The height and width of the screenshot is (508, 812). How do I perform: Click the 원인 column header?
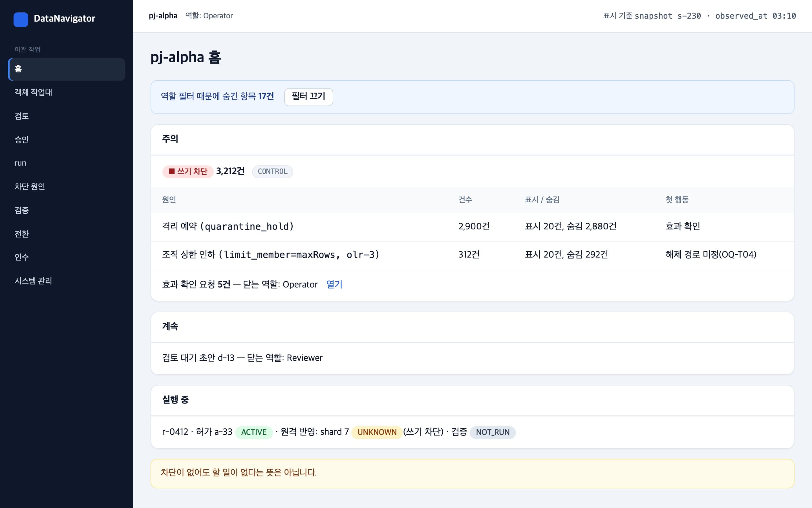169,200
